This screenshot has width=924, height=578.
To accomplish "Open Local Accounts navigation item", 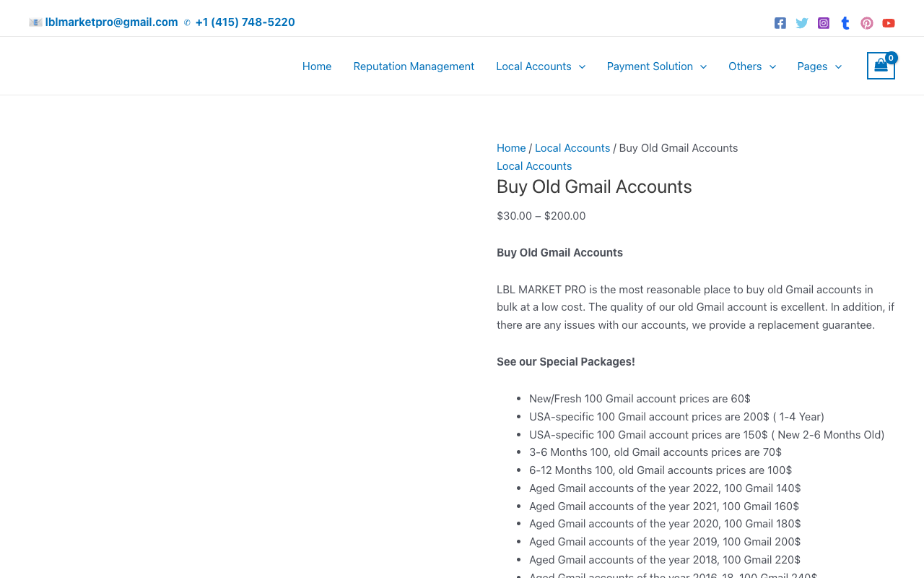I will [x=533, y=66].
